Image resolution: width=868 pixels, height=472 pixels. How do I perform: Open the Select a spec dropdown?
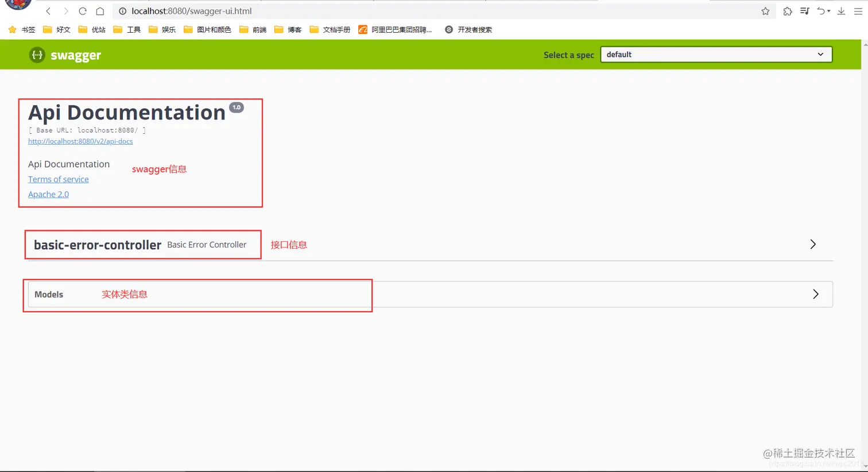[x=716, y=55]
